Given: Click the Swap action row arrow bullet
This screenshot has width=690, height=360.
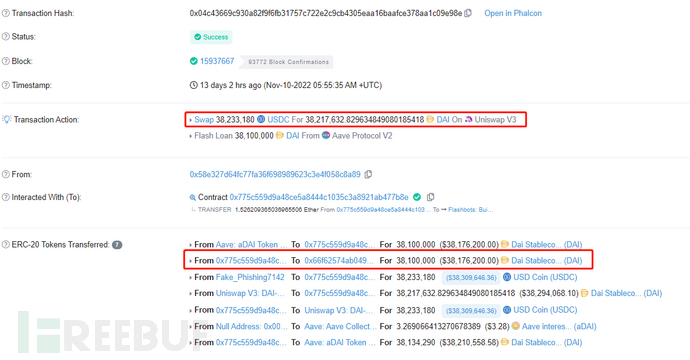Looking at the screenshot, I should (x=191, y=120).
